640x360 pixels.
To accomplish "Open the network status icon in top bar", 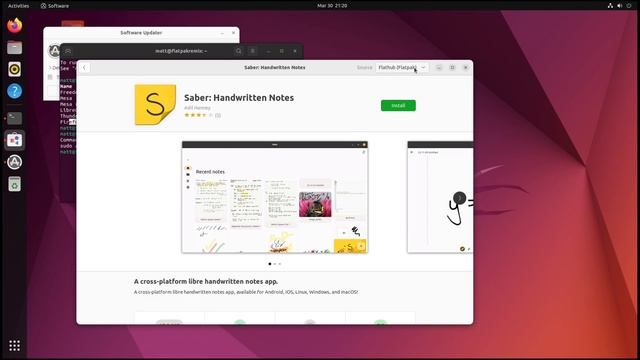I will [610, 6].
